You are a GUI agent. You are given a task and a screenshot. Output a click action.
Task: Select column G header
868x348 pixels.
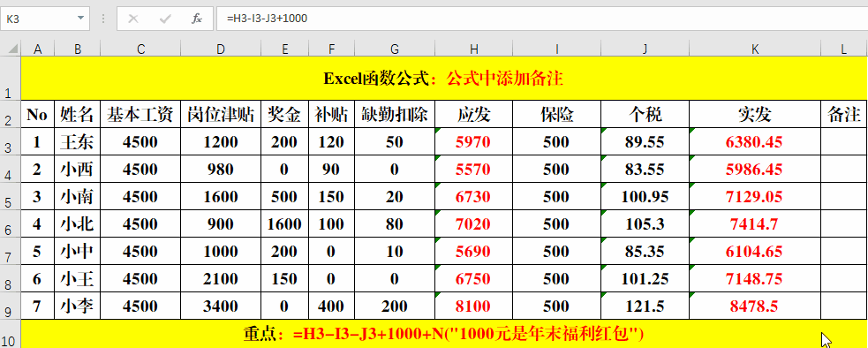pyautogui.click(x=395, y=49)
